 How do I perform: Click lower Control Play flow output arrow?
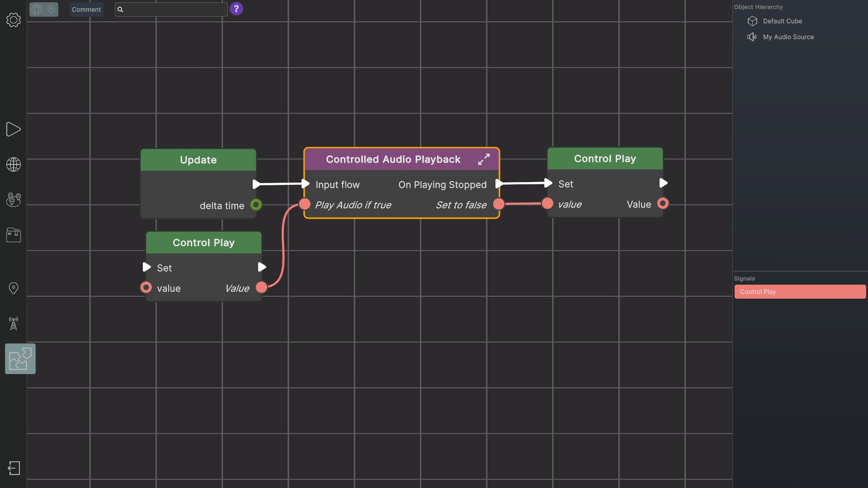tap(262, 267)
